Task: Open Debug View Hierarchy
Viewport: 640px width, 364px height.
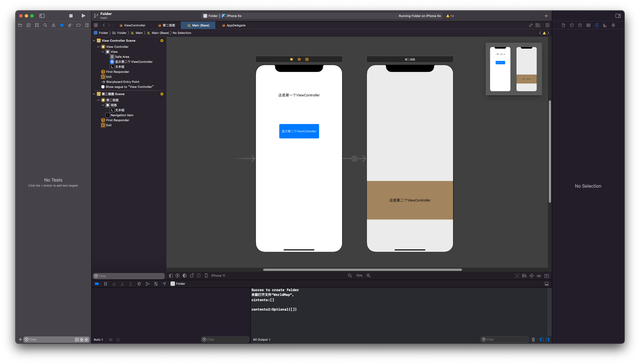Action: (x=139, y=284)
